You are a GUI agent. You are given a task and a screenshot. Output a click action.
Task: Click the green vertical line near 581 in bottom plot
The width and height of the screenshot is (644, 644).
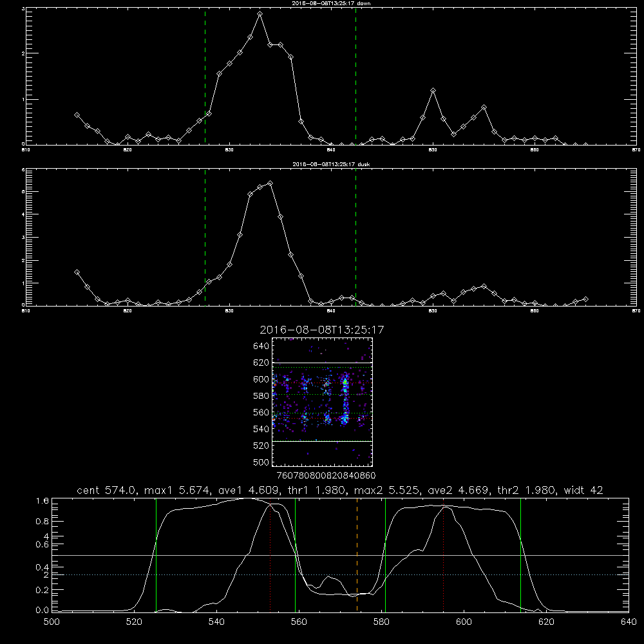point(385,555)
